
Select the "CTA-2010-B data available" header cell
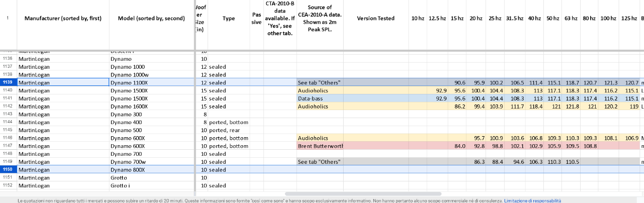(x=279, y=18)
